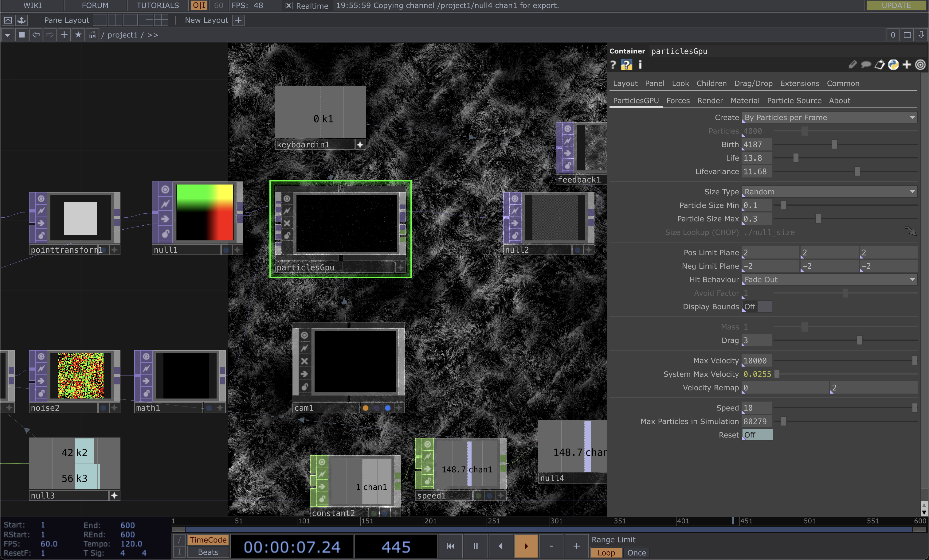Bookmark path with the star icon
This screenshot has height=560, width=929.
coord(78,35)
